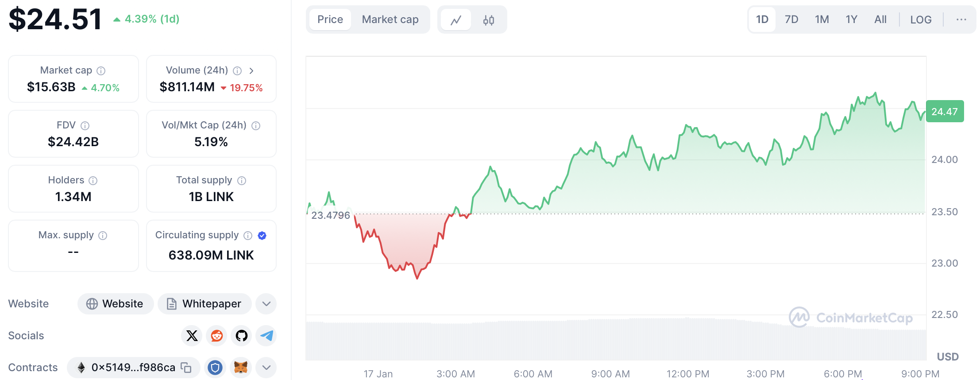980x380 pixels.
Task: Click the Market cap info icon
Action: click(x=101, y=71)
